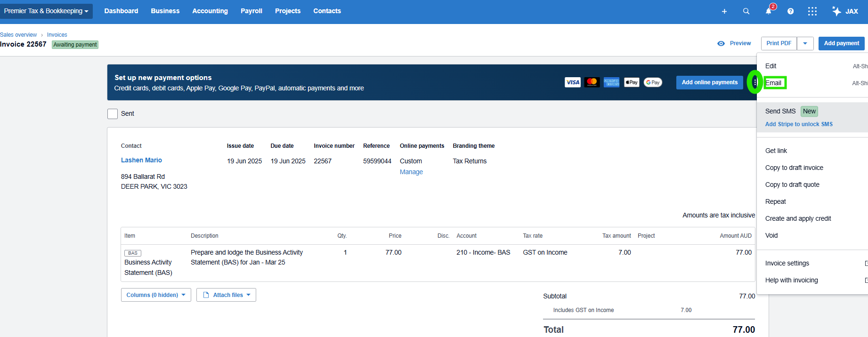This screenshot has height=337, width=868.
Task: Click the Manage online payments link
Action: tap(411, 172)
